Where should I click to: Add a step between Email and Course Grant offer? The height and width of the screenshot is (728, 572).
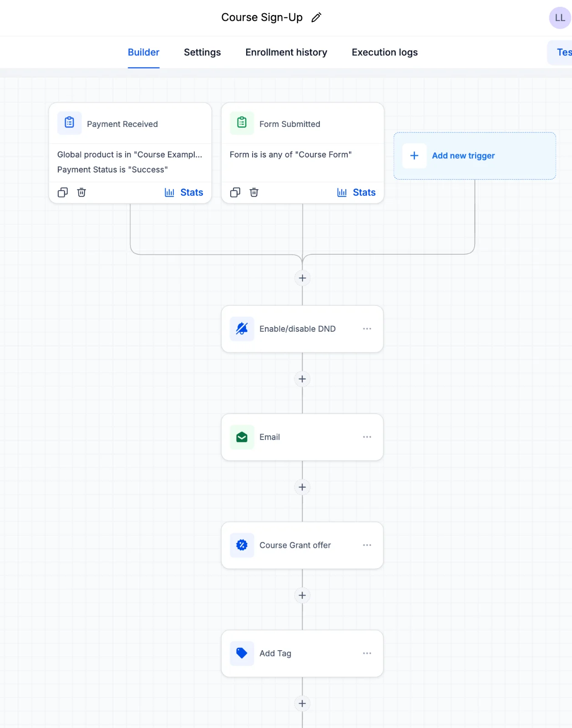[x=302, y=487]
